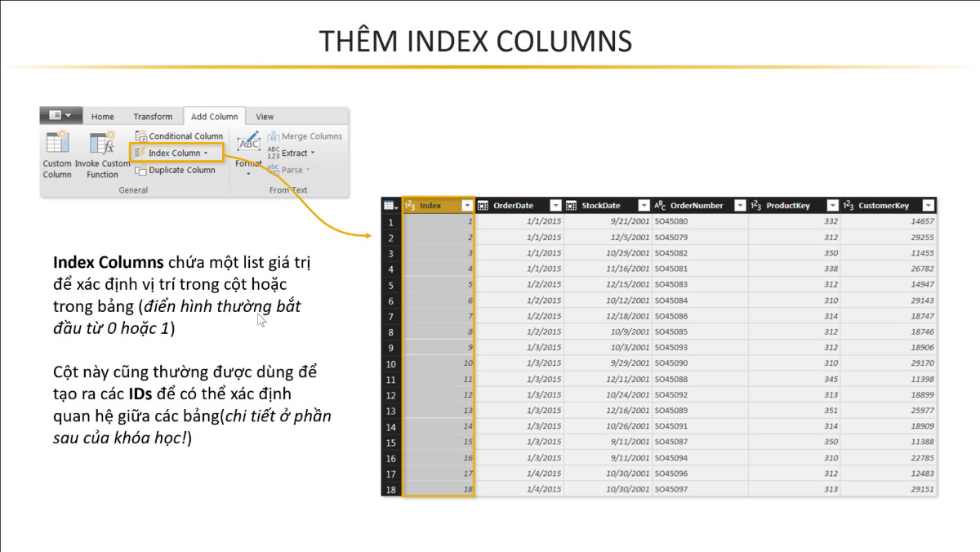Click the table selector icon top-left of grid
980x552 pixels.
390,205
